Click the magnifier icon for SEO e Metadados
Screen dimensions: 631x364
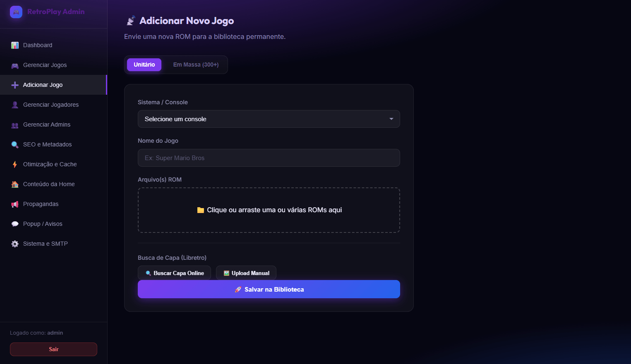15,145
